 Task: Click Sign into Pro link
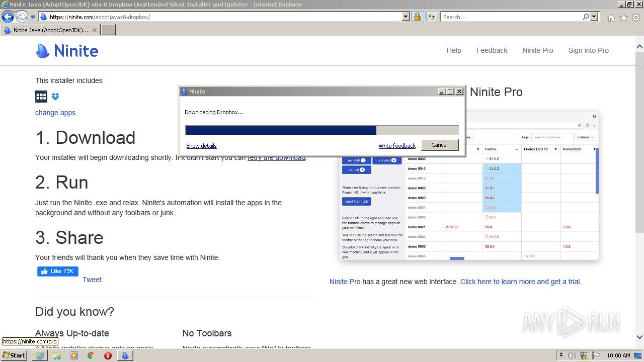[588, 50]
